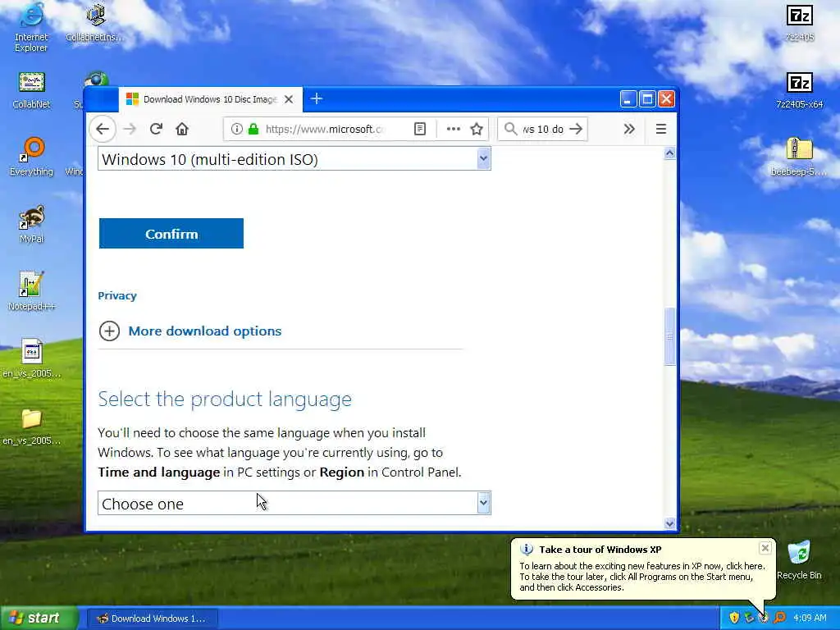The width and height of the screenshot is (840, 630).
Task: Click the vertical scrollbar thumb
Action: point(669,336)
